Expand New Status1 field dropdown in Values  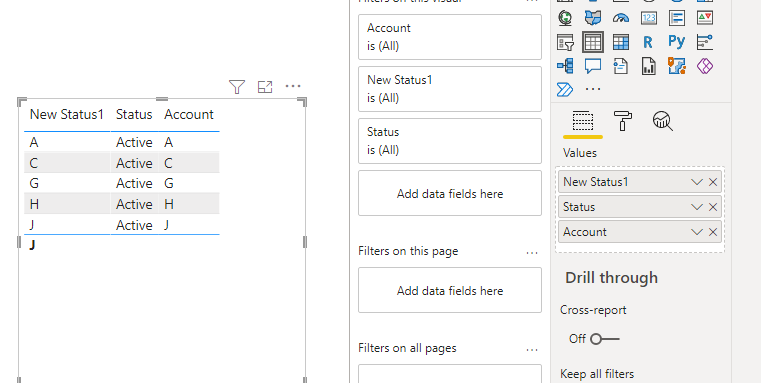pyautogui.click(x=697, y=182)
